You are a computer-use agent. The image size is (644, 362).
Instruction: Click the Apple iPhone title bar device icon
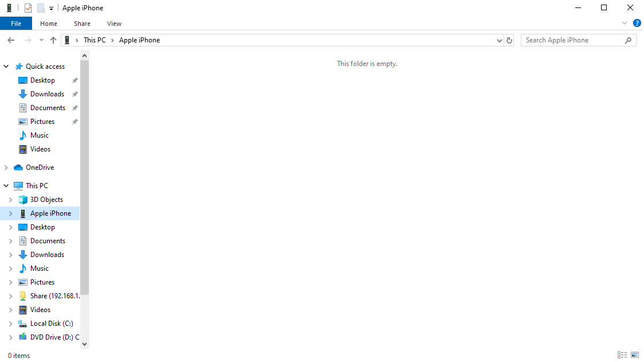click(x=9, y=8)
